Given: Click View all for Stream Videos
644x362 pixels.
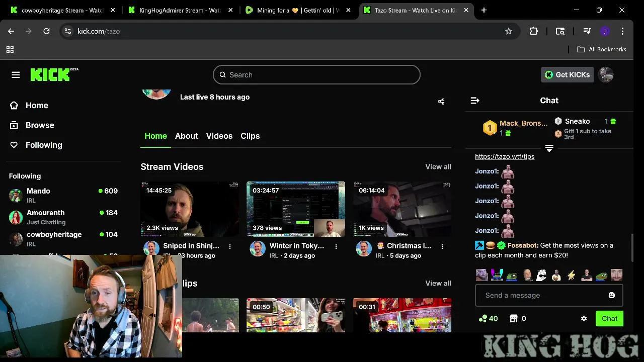Looking at the screenshot, I should coord(438,166).
